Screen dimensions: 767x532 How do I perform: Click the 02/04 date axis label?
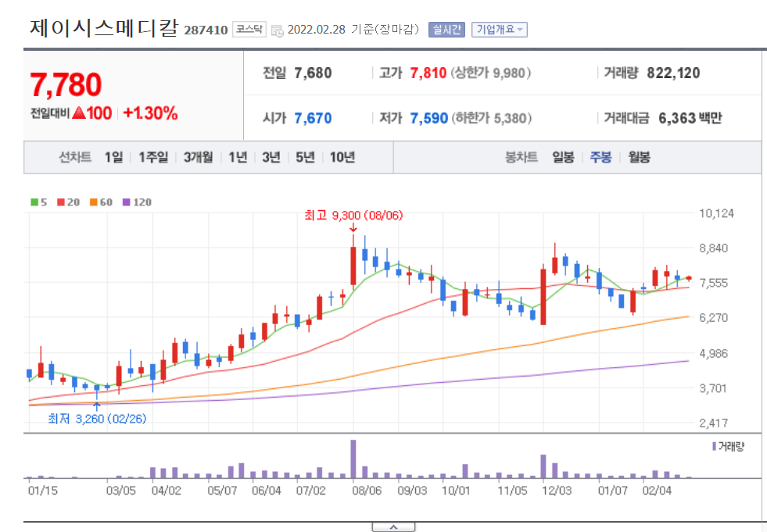[657, 491]
